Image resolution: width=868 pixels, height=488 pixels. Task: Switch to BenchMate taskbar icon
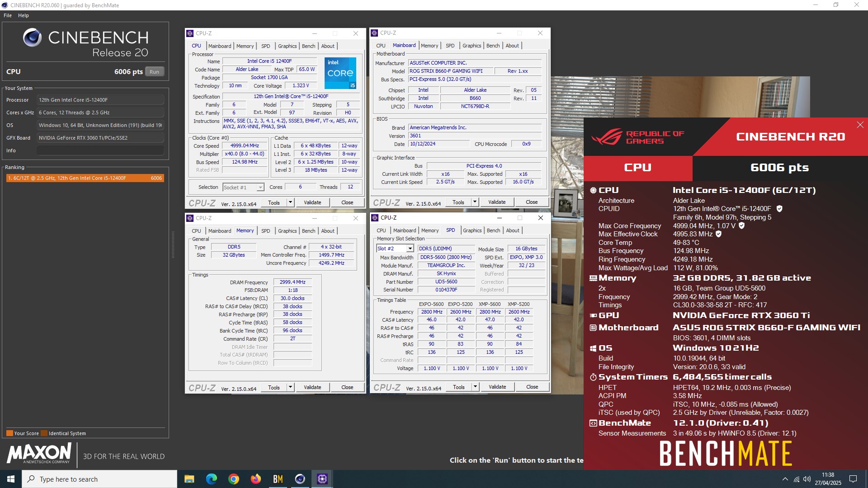click(278, 479)
